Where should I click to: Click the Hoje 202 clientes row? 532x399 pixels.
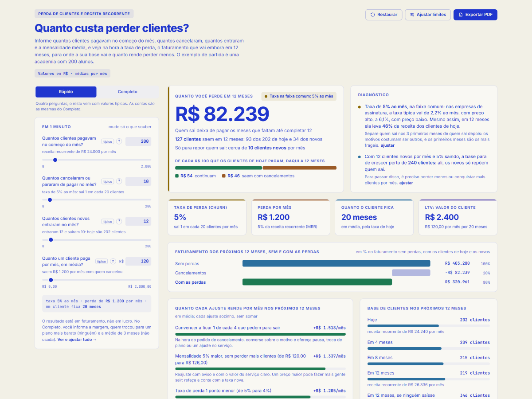[429, 325]
